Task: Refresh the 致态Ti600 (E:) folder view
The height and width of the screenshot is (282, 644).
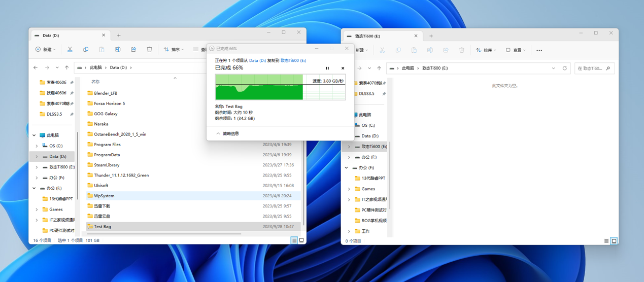Action: (x=564, y=68)
